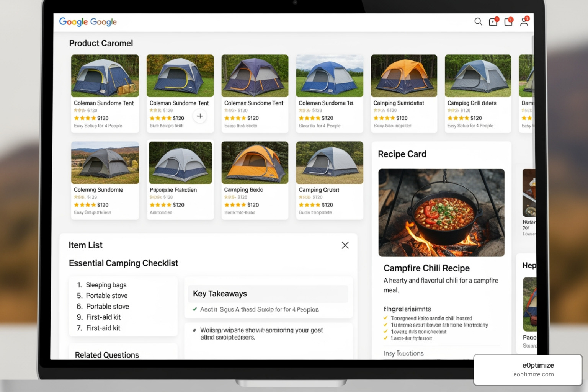Open the user profile account icon
This screenshot has height=392, width=588.
pyautogui.click(x=524, y=22)
